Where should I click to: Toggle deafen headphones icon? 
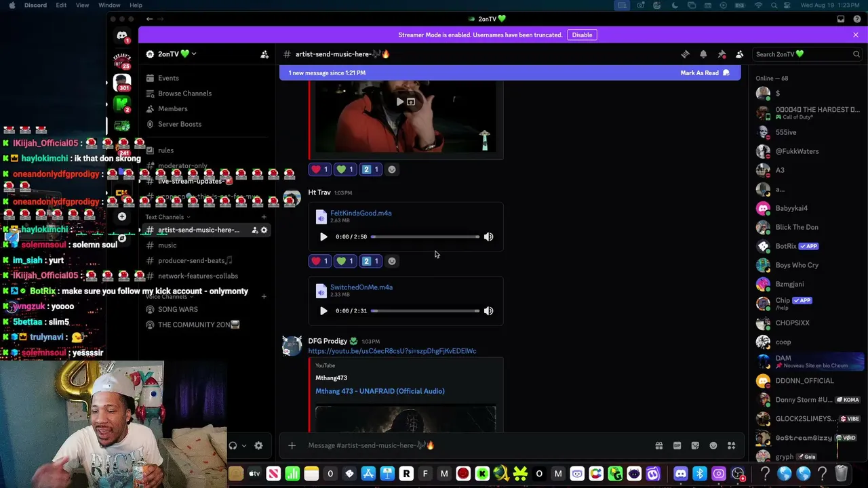(x=233, y=445)
